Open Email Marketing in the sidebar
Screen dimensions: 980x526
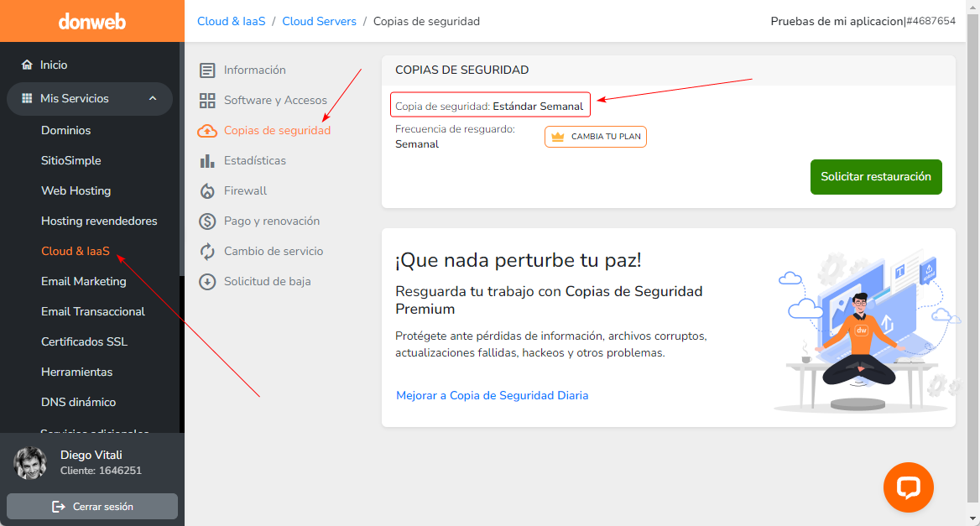[x=83, y=281]
